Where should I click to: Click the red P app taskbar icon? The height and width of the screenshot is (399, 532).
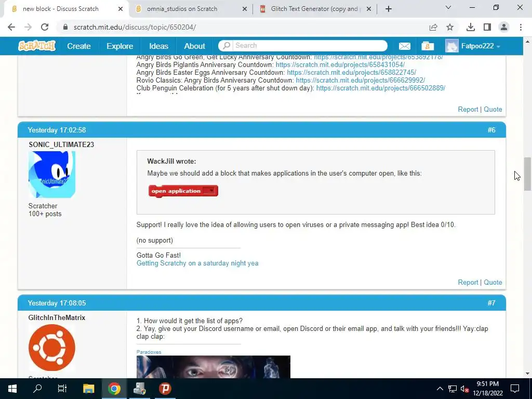[165, 389]
